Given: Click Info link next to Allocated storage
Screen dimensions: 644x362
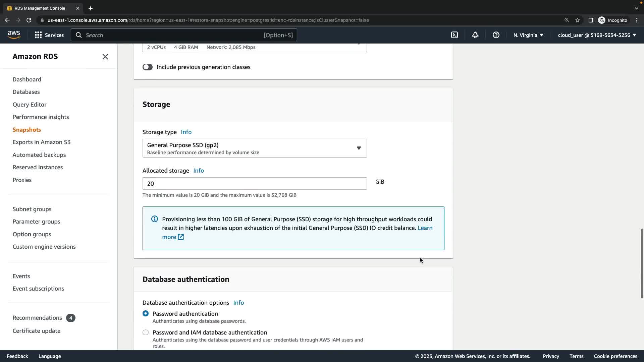Looking at the screenshot, I should coord(198,171).
